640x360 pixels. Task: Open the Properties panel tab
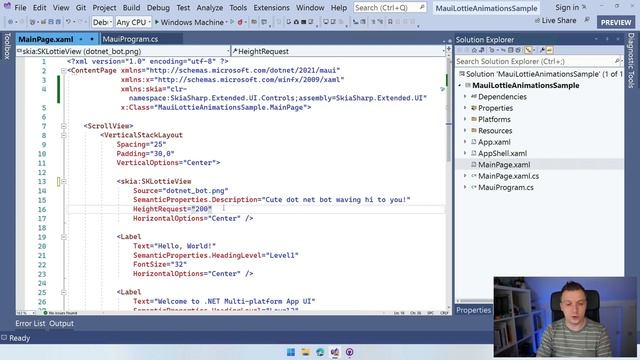[473, 310]
